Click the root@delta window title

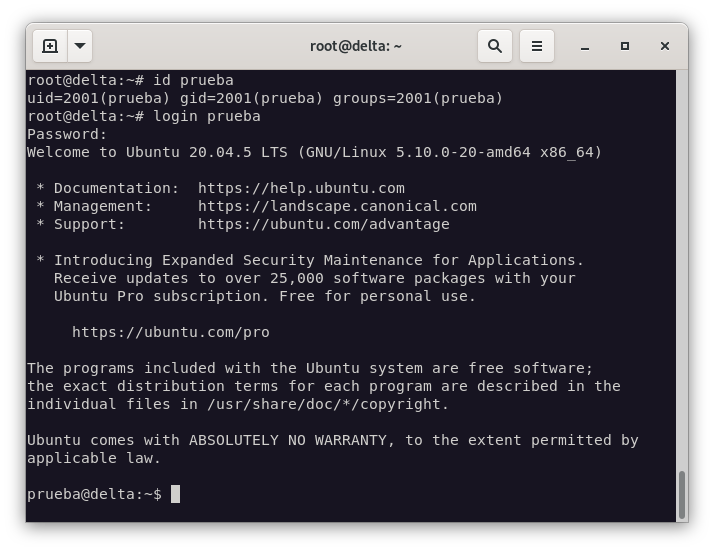click(355, 45)
